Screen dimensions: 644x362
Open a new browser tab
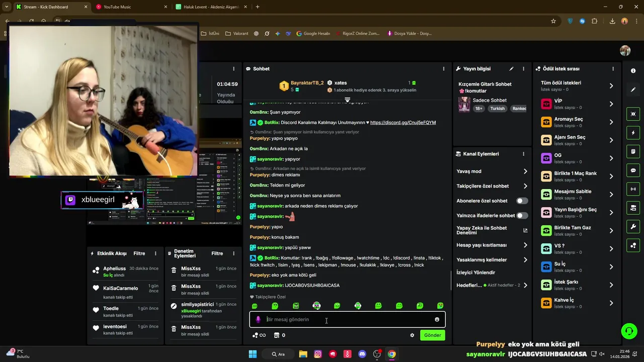click(x=258, y=7)
